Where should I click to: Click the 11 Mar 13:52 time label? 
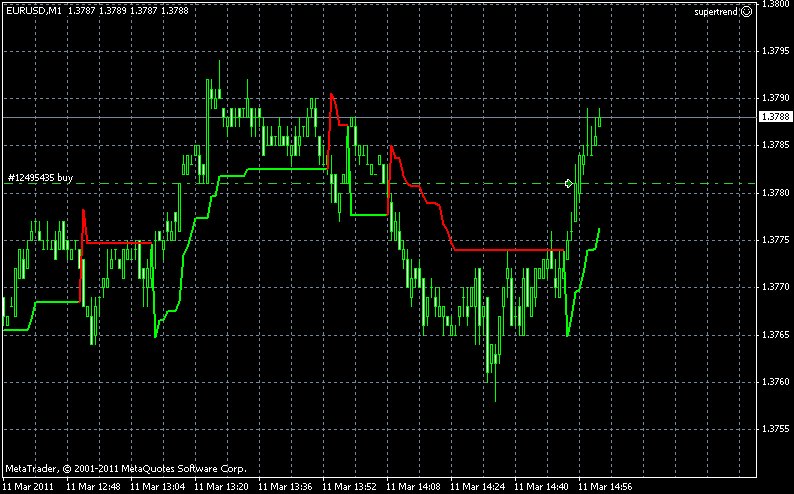coord(351,487)
